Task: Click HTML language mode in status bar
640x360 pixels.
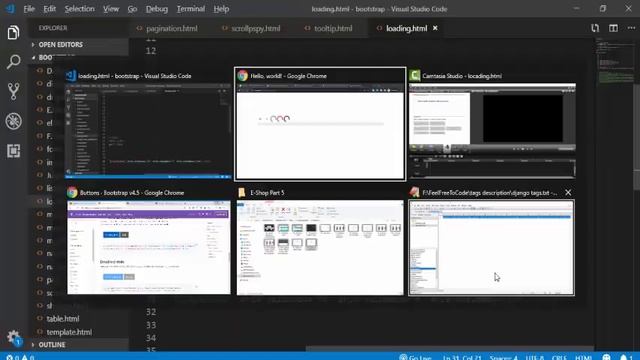Action: point(583,357)
